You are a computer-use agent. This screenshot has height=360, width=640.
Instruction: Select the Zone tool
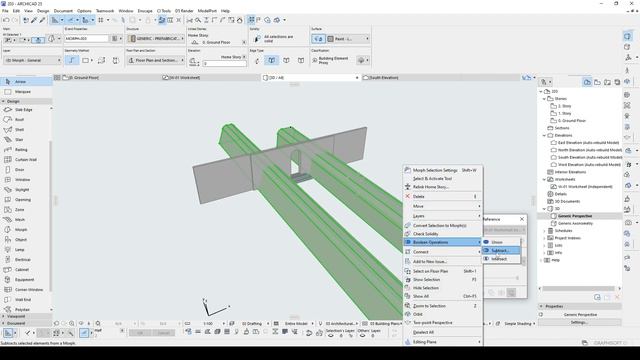pyautogui.click(x=25, y=210)
